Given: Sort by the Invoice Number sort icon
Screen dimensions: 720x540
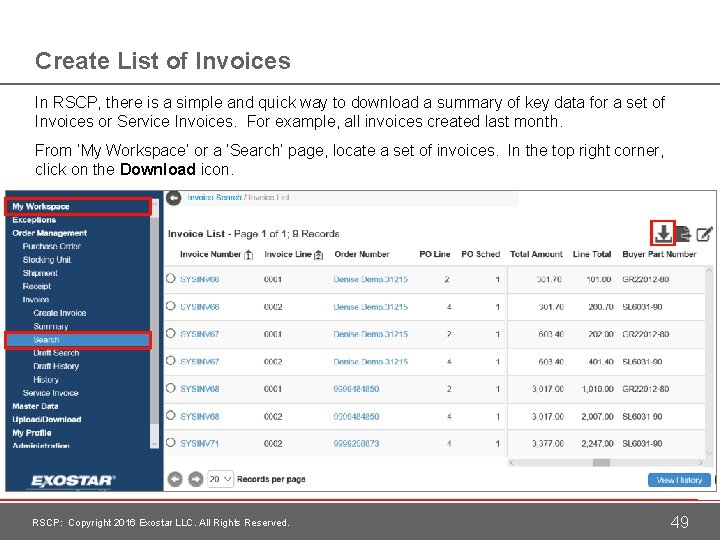Looking at the screenshot, I should [x=248, y=255].
